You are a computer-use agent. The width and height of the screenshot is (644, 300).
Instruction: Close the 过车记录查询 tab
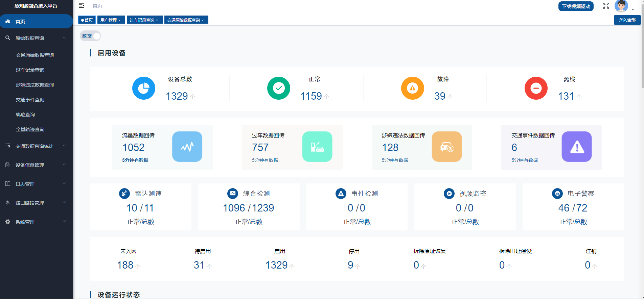coord(157,20)
